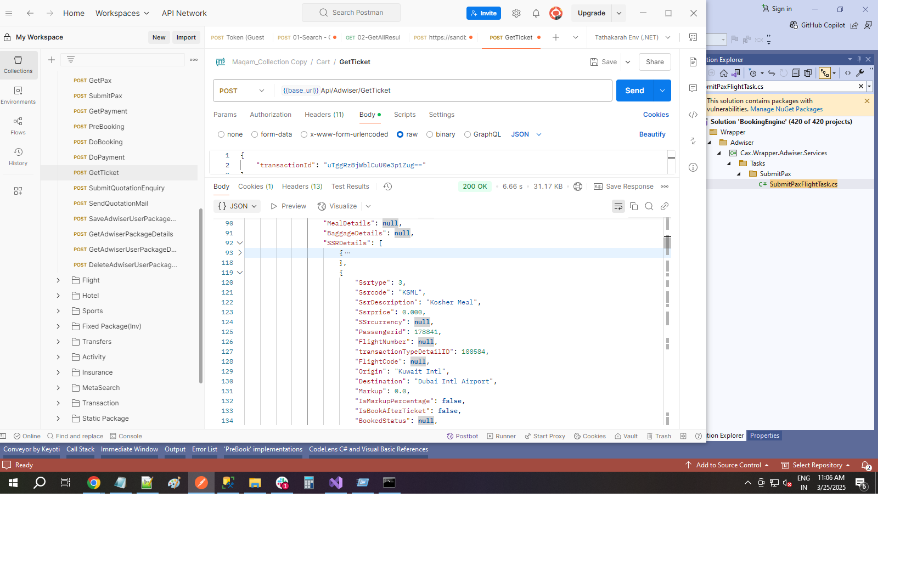Viewport: 900px width, 588px height.
Task: Open the Test Results response tab
Action: pyautogui.click(x=350, y=186)
